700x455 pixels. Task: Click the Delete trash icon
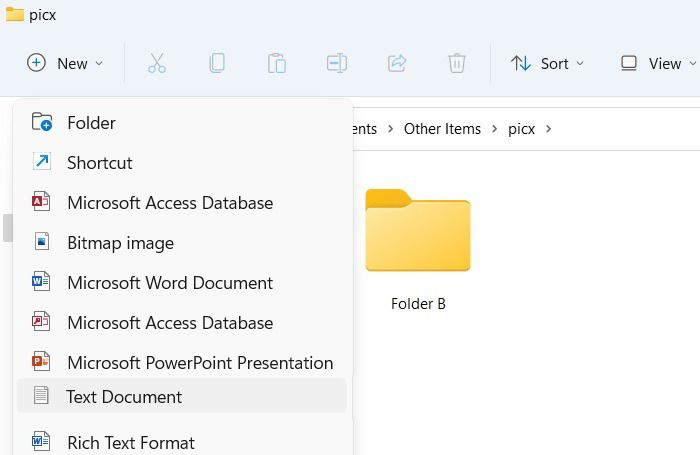tap(457, 63)
